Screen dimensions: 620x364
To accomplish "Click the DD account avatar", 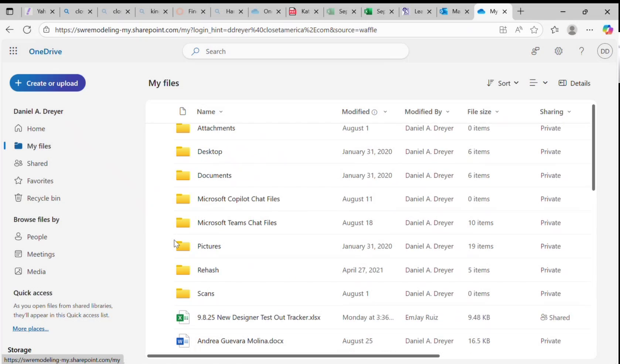I will [x=604, y=51].
